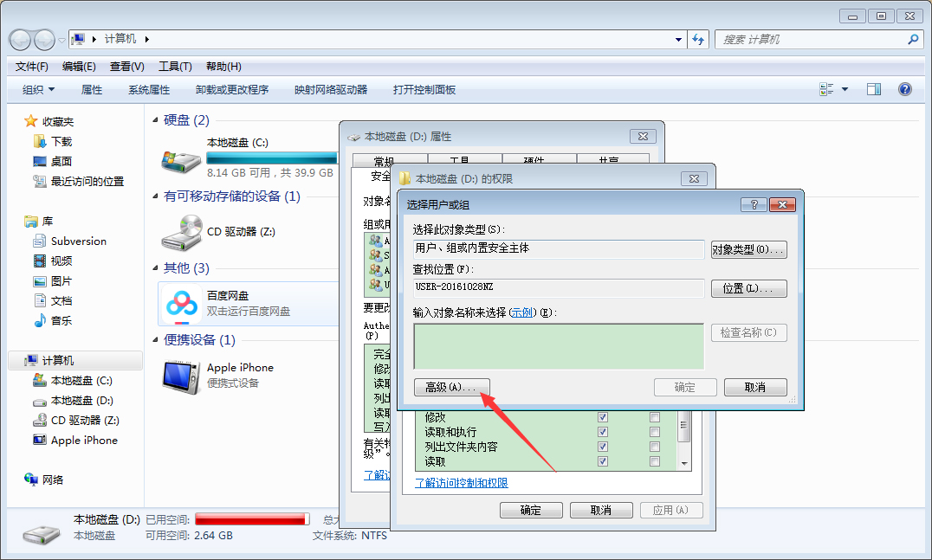Uncheck the 修改 permission allow checkbox

coord(602,416)
